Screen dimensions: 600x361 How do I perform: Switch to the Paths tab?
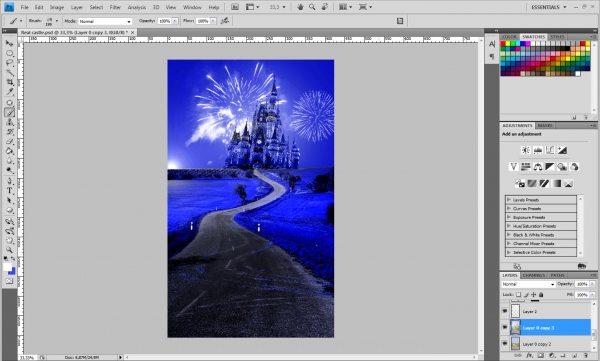tap(557, 275)
